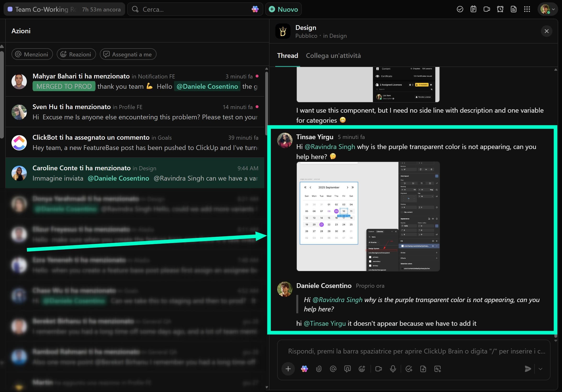Open ClickBot assigned comment notification
The width and height of the screenshot is (562, 392).
(x=135, y=142)
